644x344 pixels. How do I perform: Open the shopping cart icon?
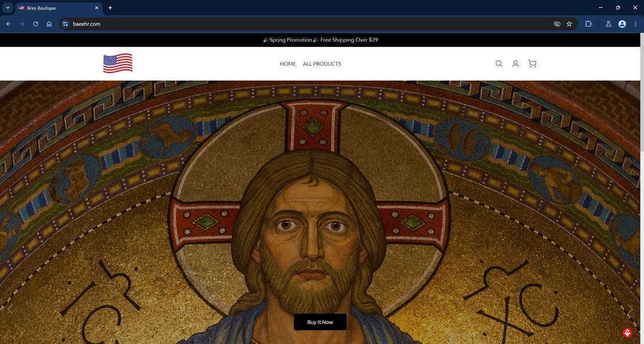point(532,63)
